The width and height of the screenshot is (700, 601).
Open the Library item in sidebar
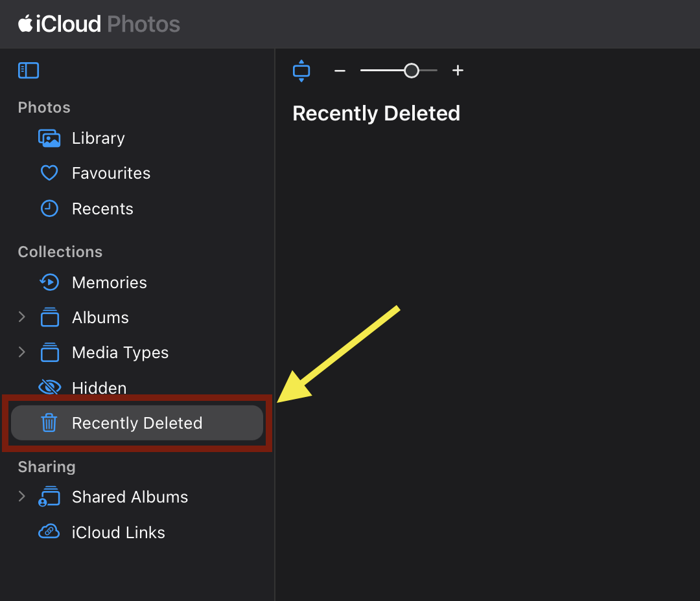point(98,139)
